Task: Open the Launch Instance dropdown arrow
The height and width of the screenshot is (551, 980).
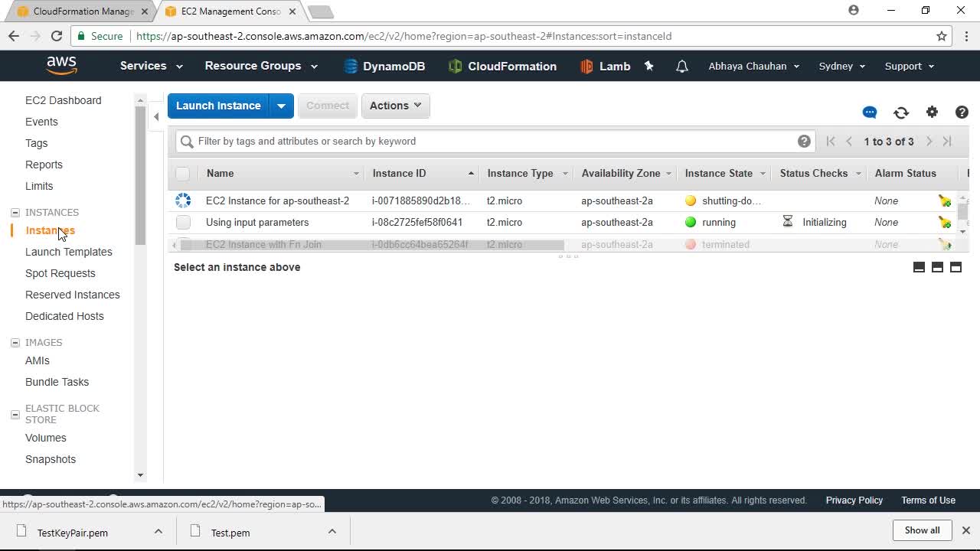Action: [x=281, y=106]
